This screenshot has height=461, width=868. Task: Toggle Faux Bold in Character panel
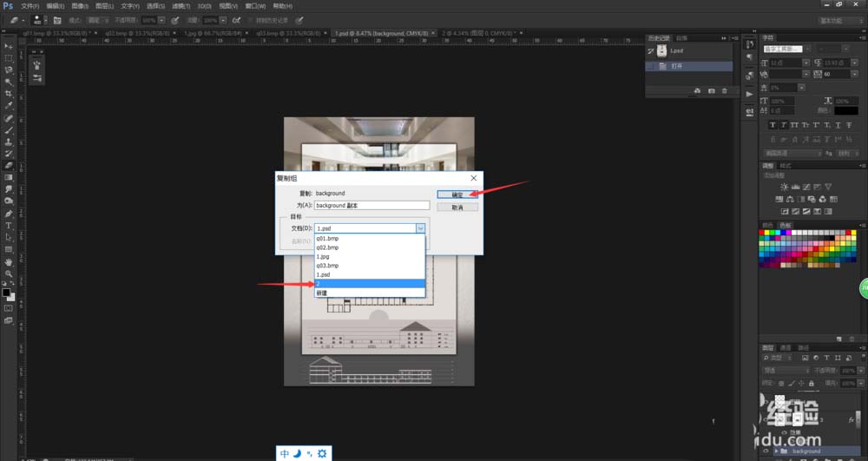pos(773,126)
